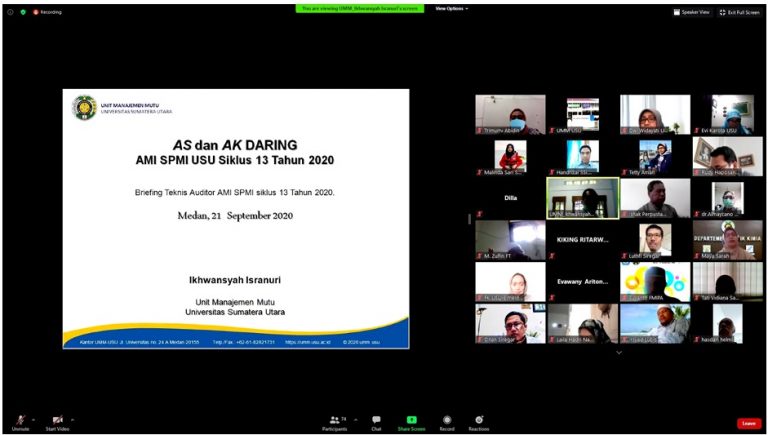The width and height of the screenshot is (768, 435).
Task: Click the gallery panel resize handle
Action: coord(469,219)
